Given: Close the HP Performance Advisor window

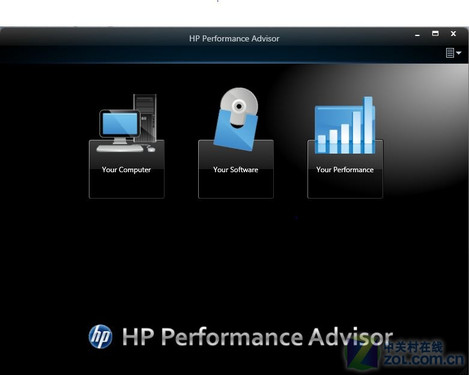Looking at the screenshot, I should [x=453, y=34].
